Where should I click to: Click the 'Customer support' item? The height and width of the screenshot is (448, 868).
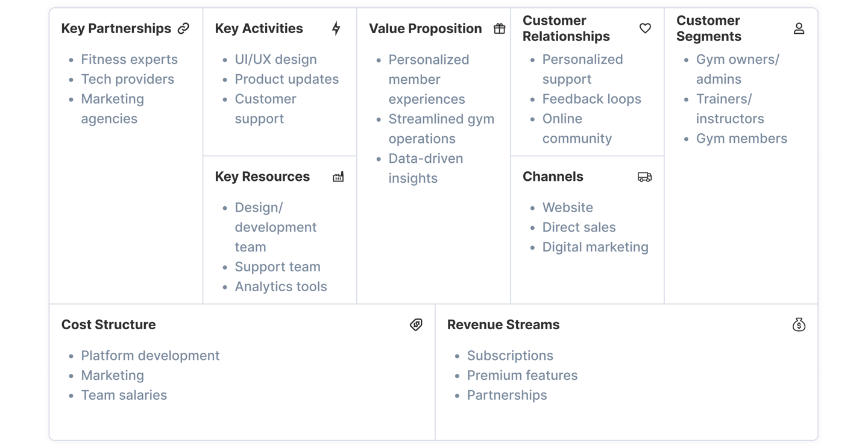tap(265, 109)
